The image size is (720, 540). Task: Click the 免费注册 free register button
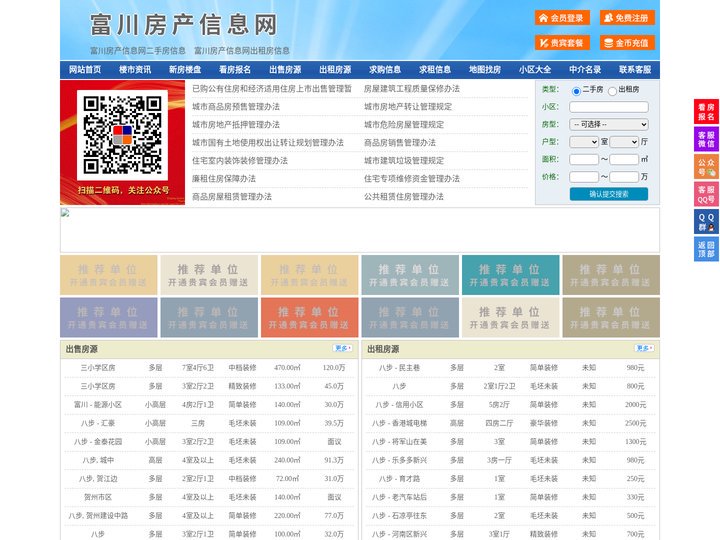(627, 18)
